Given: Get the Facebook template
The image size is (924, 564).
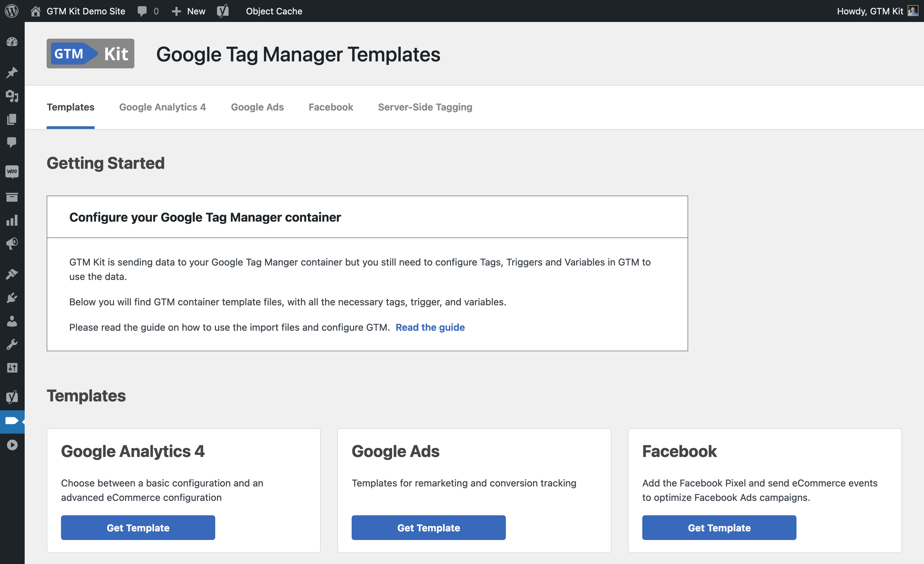Looking at the screenshot, I should (x=719, y=528).
